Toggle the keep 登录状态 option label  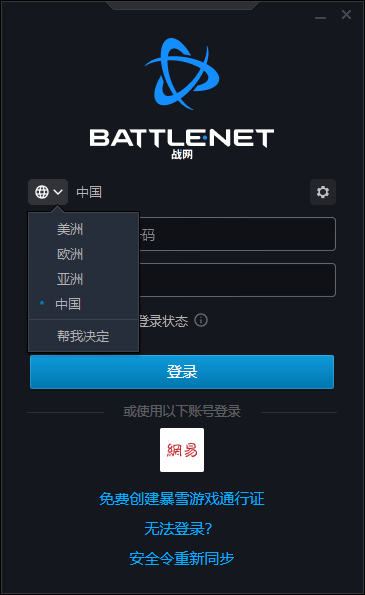click(164, 321)
